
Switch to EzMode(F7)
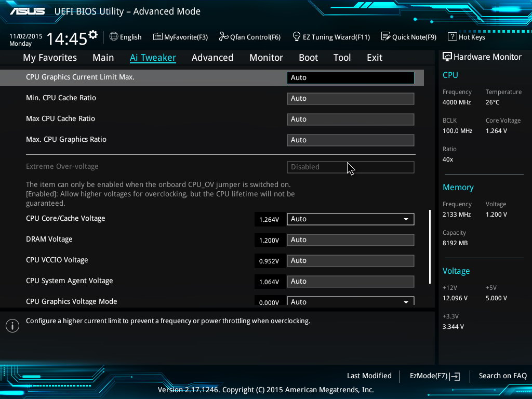[434, 376]
